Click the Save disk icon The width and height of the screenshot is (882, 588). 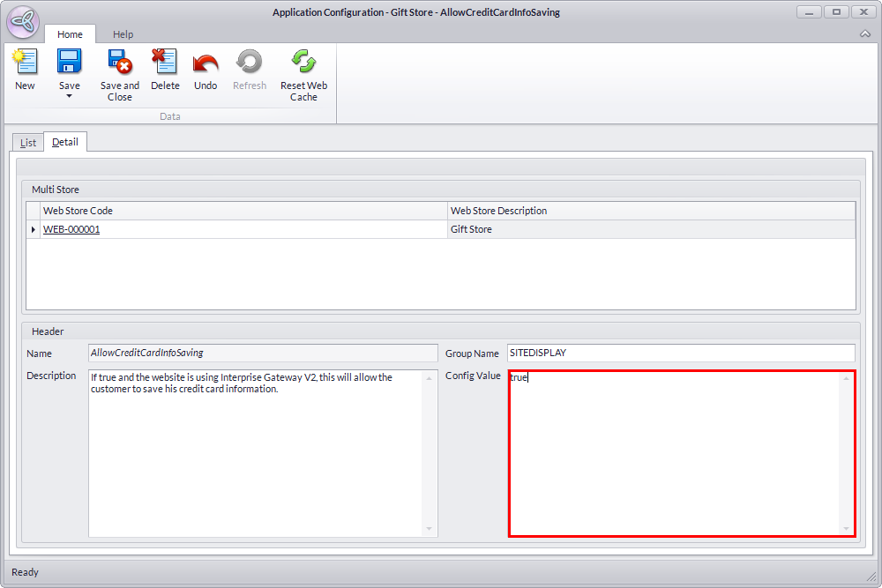click(x=69, y=62)
